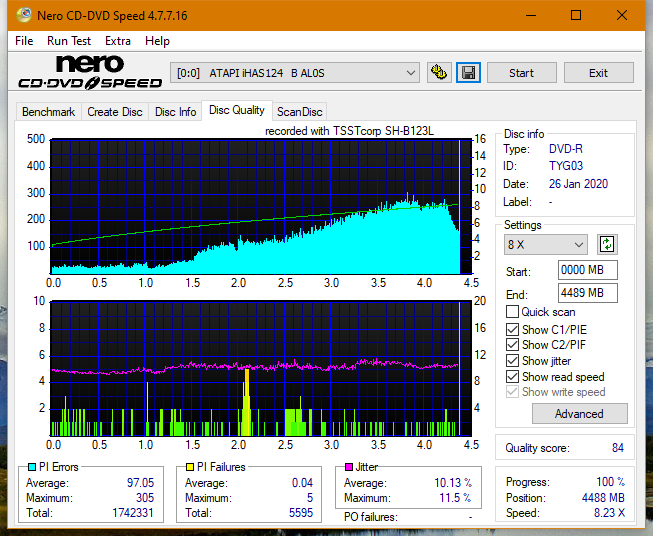Click the disc ID TYG03 text
Viewport: 653px width, 536px height.
[x=566, y=166]
